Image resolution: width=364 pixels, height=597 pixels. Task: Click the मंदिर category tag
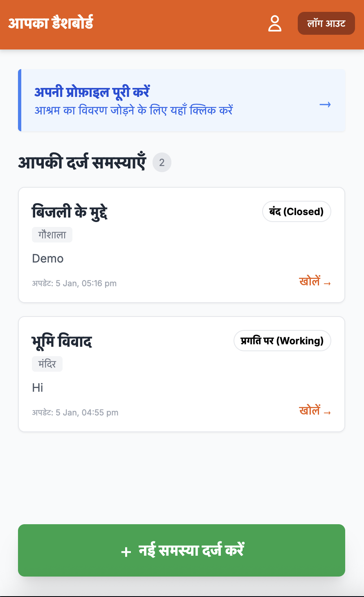point(47,364)
